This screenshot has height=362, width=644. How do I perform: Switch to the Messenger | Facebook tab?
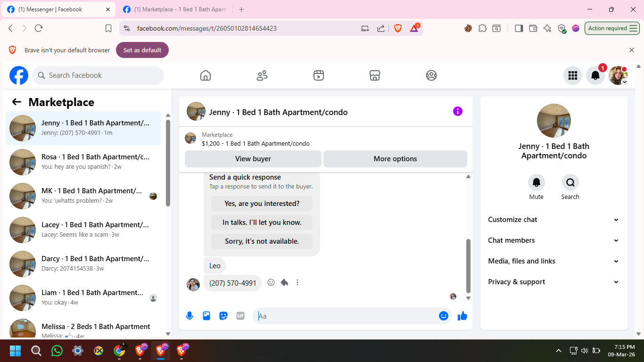point(58,9)
